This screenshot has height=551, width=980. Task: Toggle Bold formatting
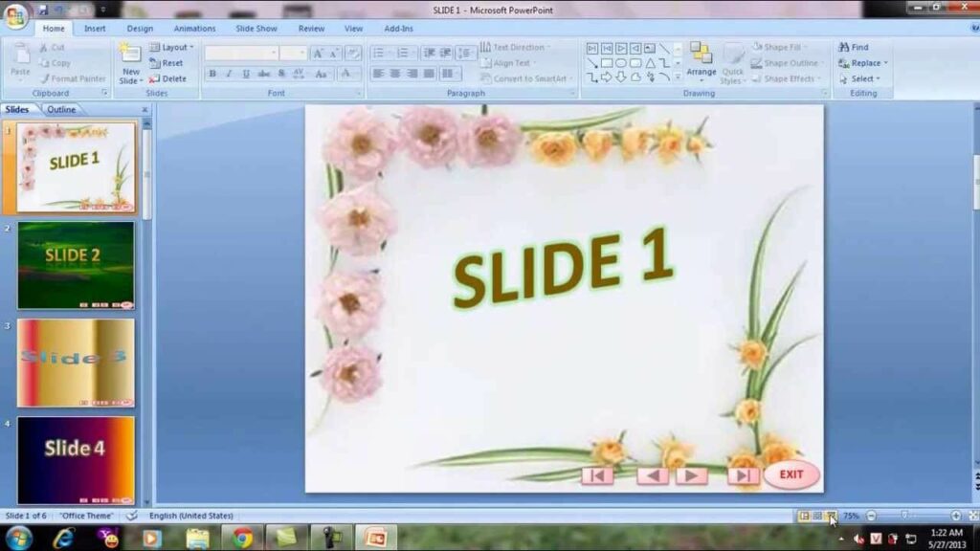[x=212, y=74]
